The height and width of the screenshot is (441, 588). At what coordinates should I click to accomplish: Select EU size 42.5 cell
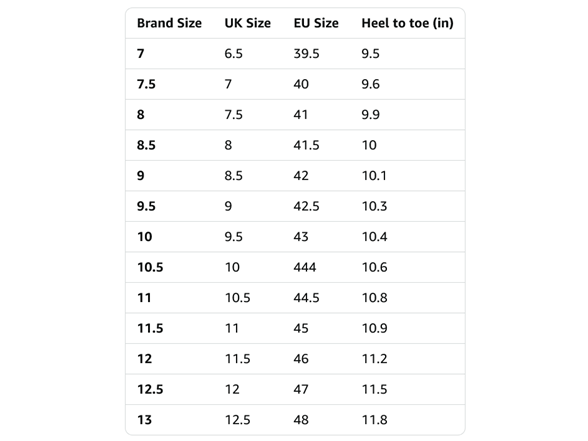coord(306,206)
